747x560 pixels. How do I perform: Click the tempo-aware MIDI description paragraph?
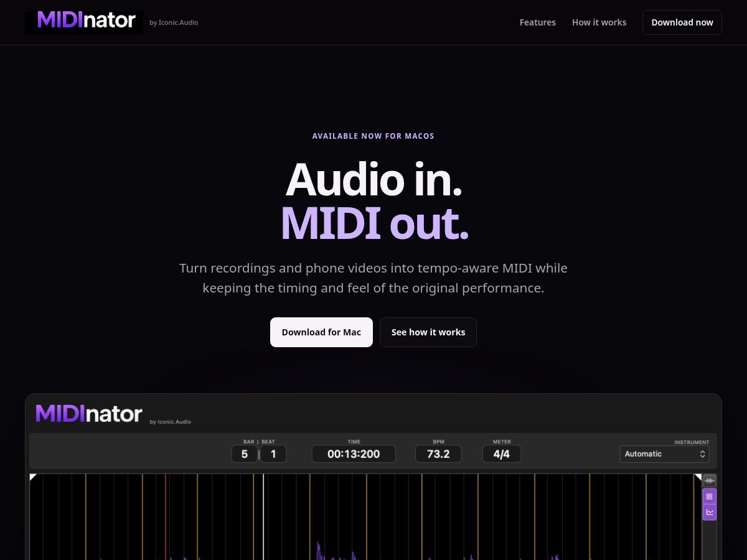(x=374, y=278)
